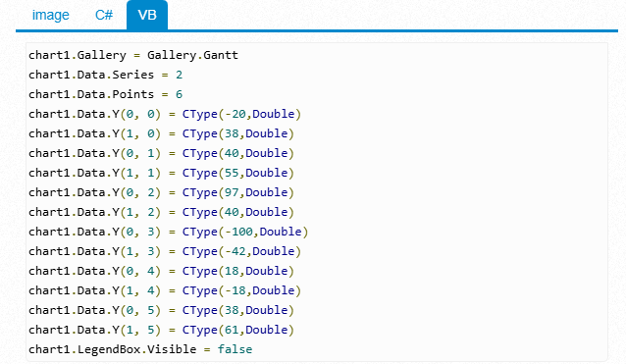Click the Gantt keyword in first line
This screenshot has height=364, width=626.
pyautogui.click(x=221, y=55)
